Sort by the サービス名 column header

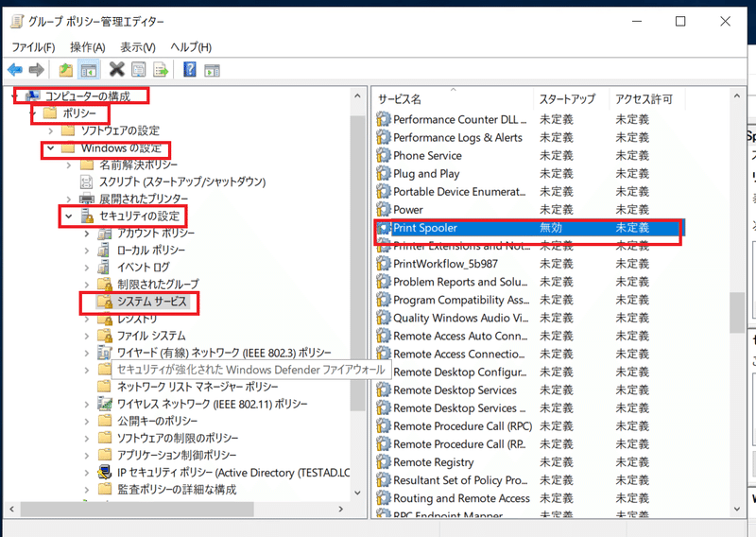tap(454, 99)
